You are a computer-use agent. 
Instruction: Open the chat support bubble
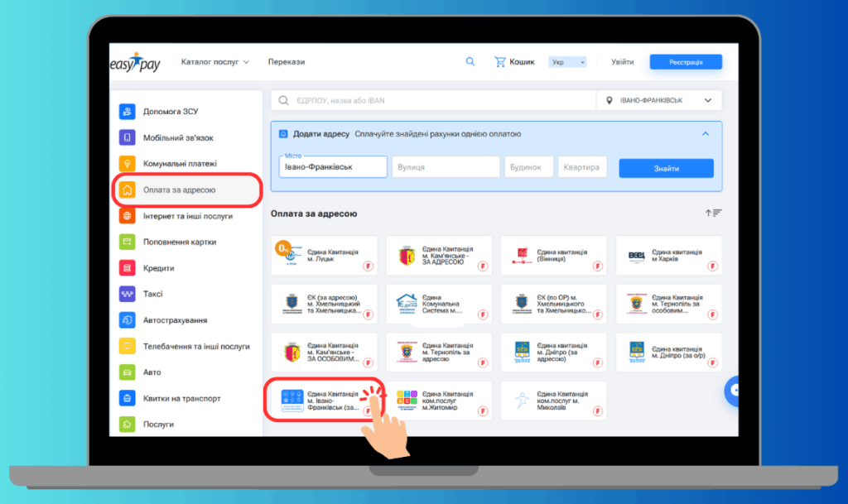click(x=732, y=390)
